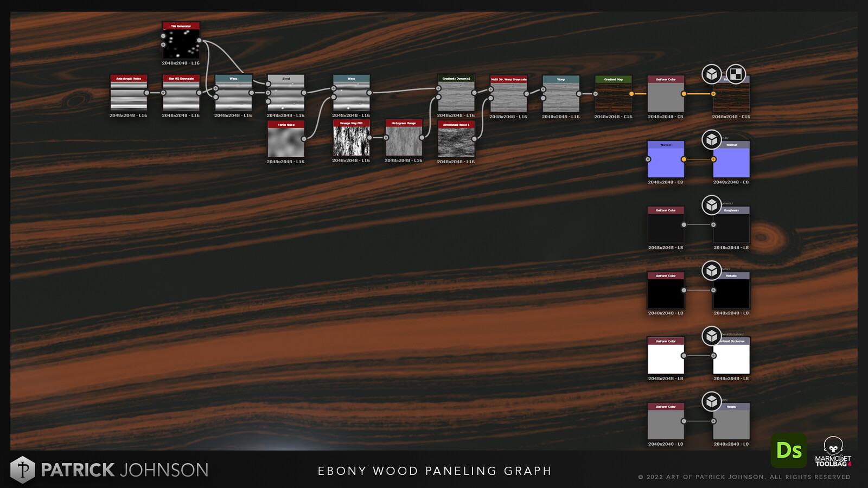Click the Patrick Johnson emblem logo
The image size is (868, 488).
tap(22, 470)
